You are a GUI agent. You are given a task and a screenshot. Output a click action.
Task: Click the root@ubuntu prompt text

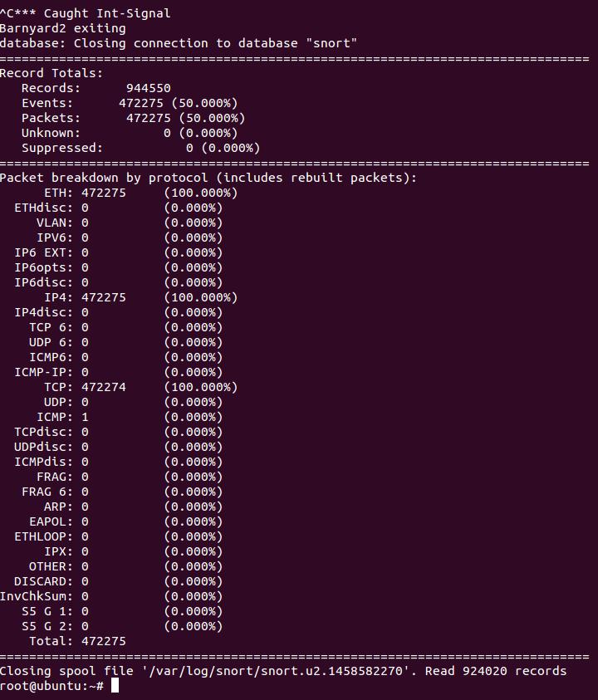(x=51, y=685)
